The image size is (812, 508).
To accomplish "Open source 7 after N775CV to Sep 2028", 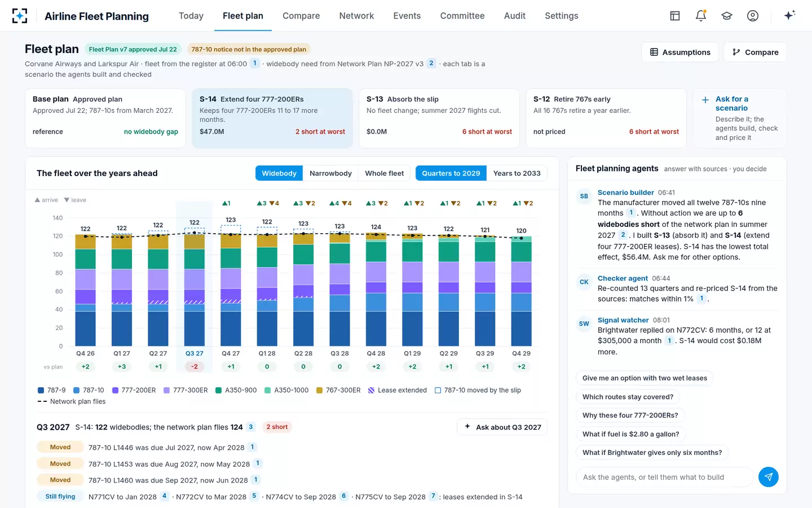I will [433, 496].
